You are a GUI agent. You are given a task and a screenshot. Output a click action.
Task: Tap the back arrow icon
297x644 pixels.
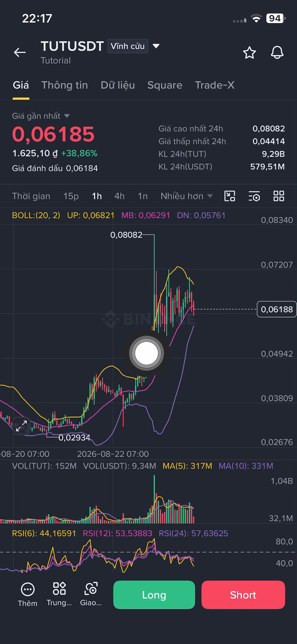pos(20,52)
